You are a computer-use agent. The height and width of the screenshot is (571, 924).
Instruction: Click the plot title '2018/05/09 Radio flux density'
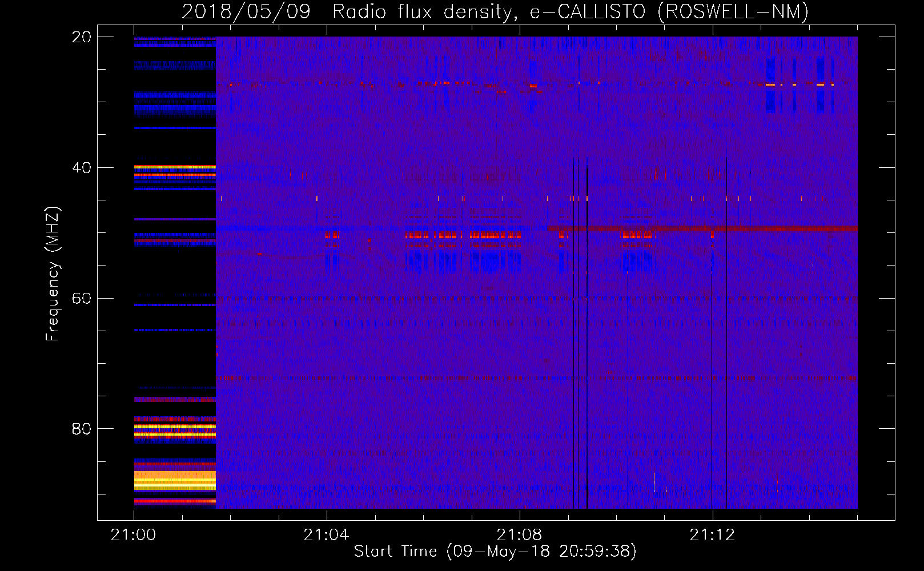495,11
